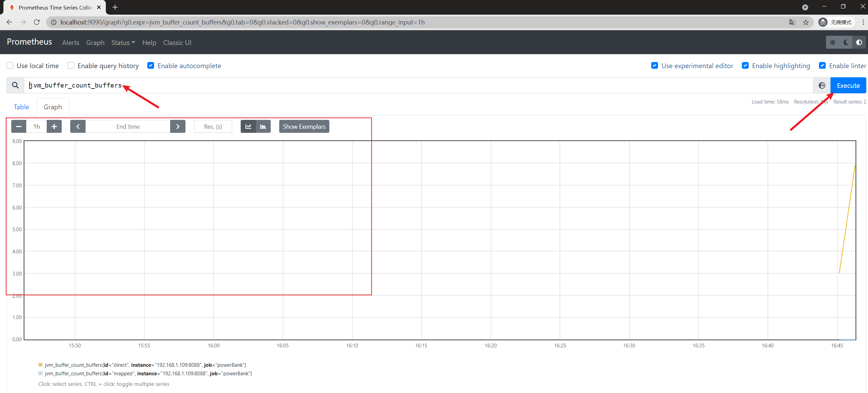The image size is (868, 393).
Task: Zoom out the time range with minus button
Action: coord(18,126)
